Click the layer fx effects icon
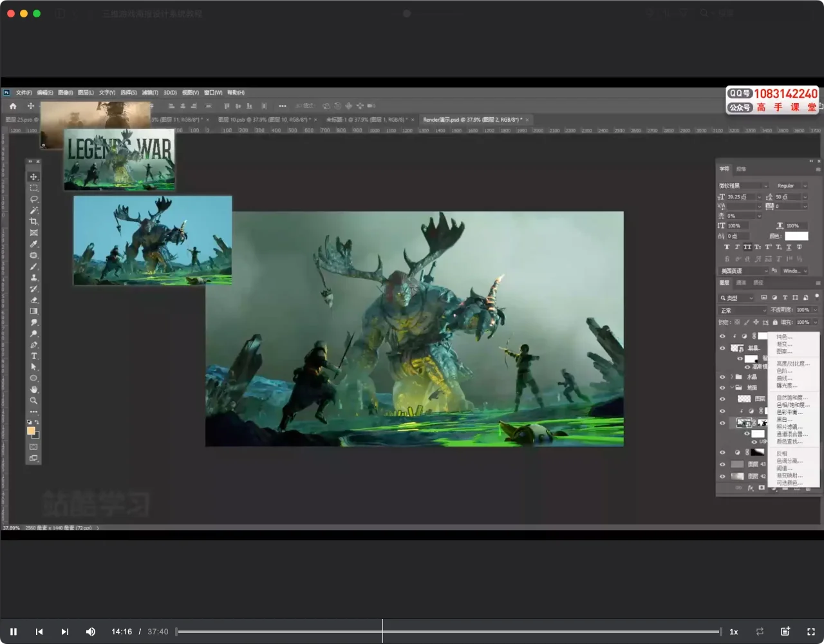 click(x=751, y=488)
